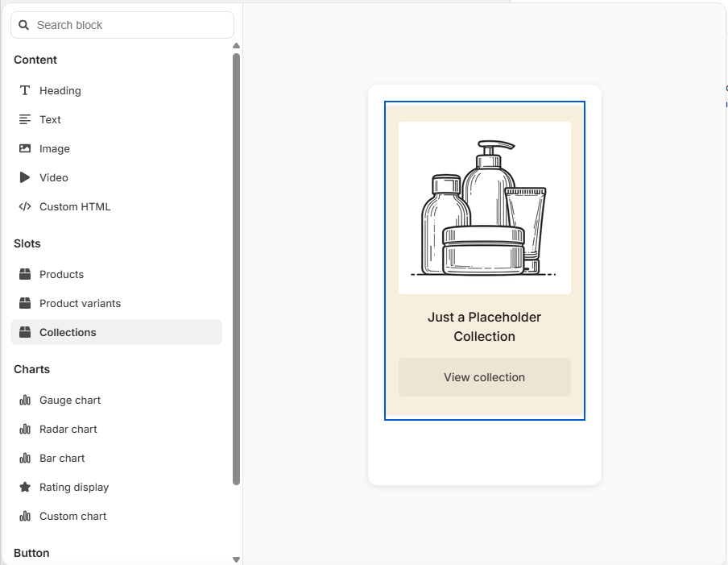Click the down chevron at sidebar bottom

coord(236,559)
